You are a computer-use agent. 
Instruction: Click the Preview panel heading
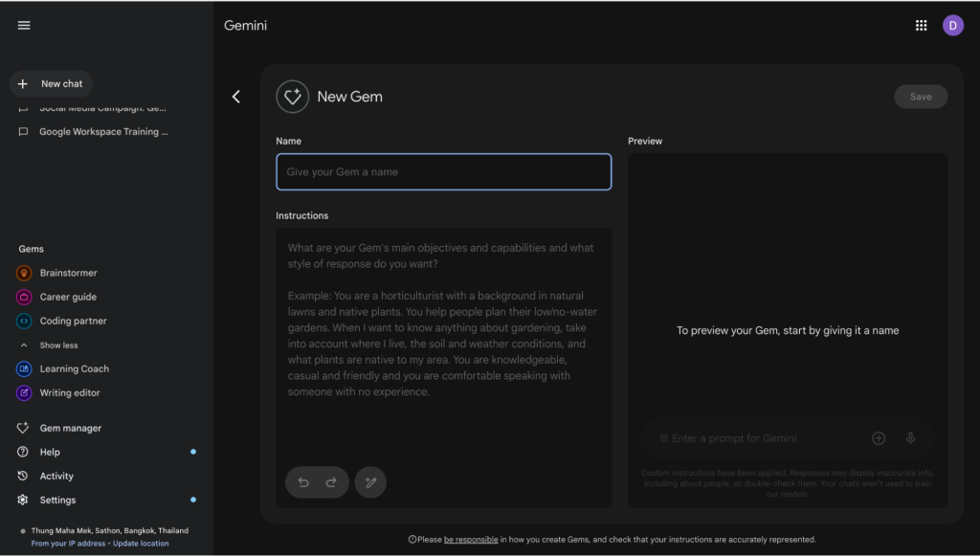[645, 142]
